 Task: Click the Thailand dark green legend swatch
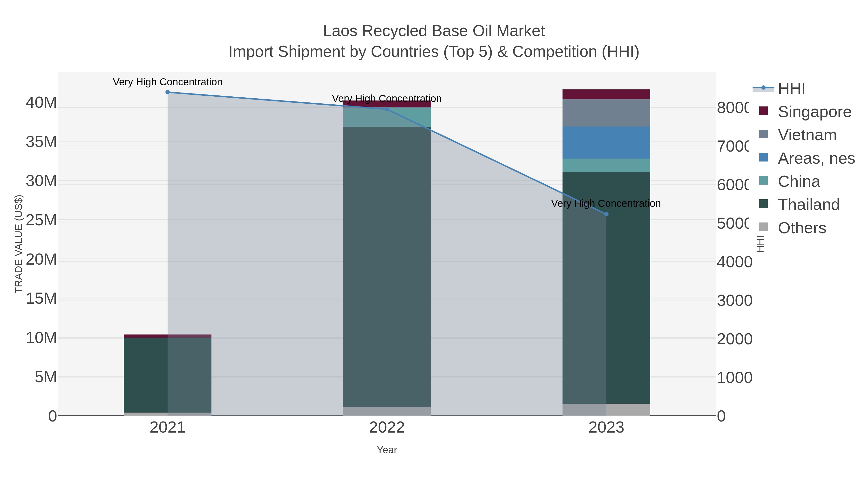point(763,204)
